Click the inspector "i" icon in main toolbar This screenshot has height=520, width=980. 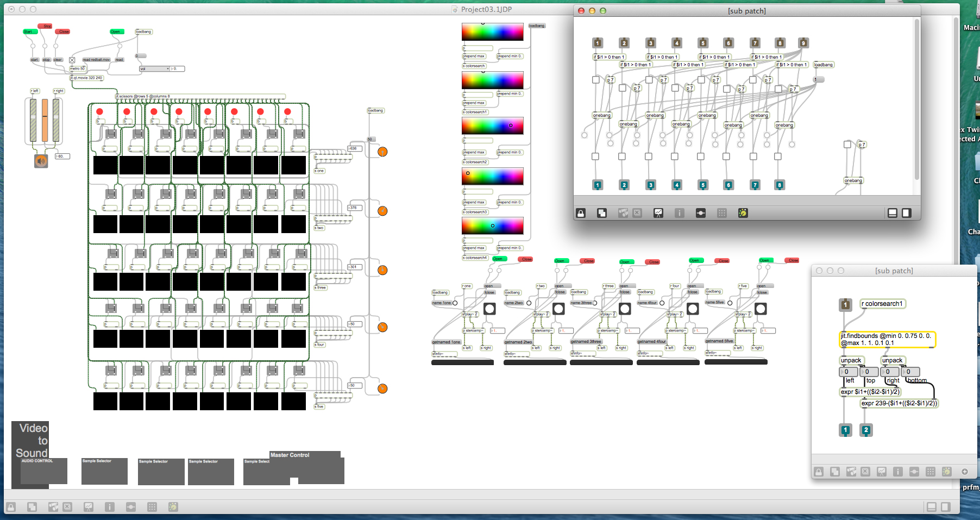tap(110, 507)
